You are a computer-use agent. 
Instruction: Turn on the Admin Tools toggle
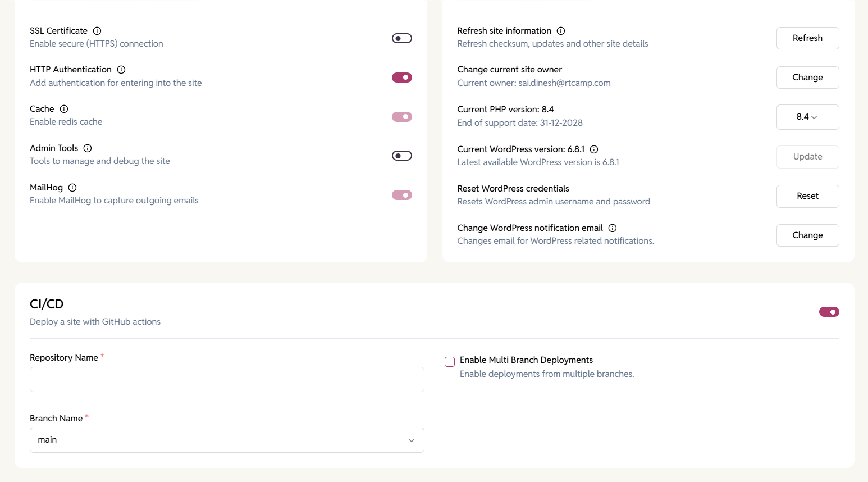402,156
